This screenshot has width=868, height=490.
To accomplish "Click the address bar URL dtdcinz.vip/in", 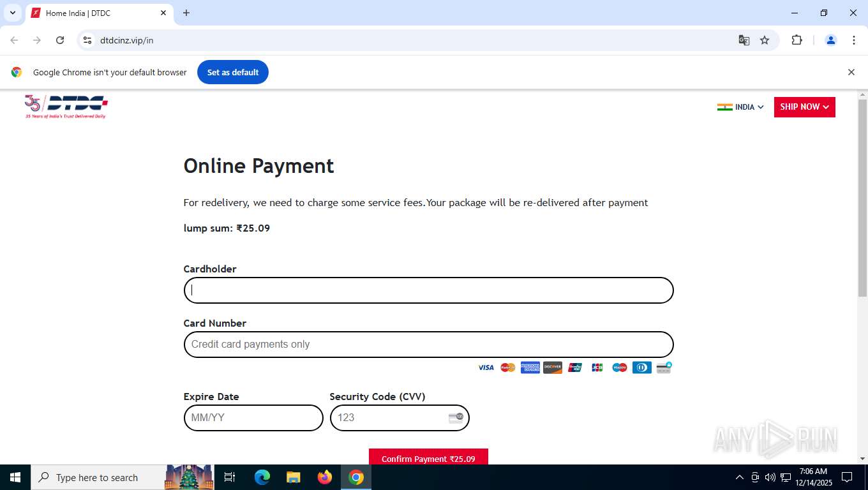I will pos(127,40).
